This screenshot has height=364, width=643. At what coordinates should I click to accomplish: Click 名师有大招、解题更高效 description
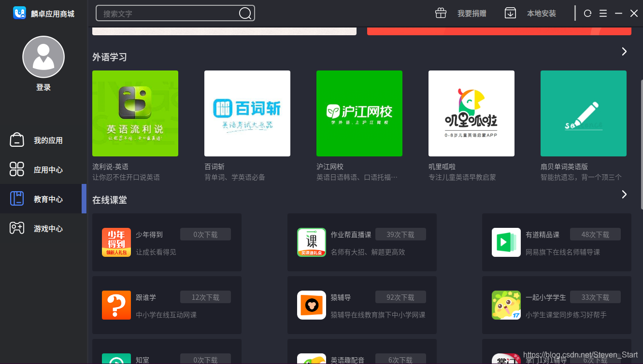click(x=368, y=252)
